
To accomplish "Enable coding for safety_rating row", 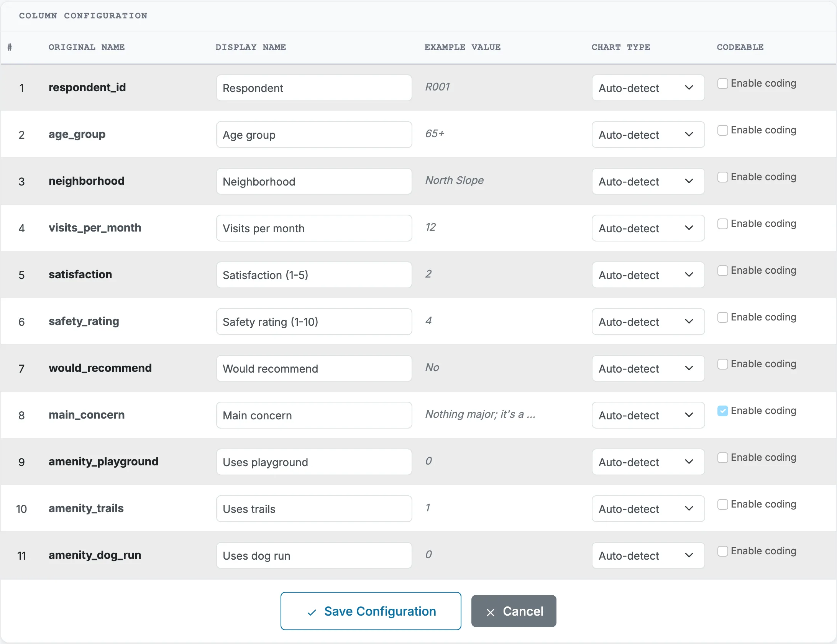I will (x=722, y=317).
